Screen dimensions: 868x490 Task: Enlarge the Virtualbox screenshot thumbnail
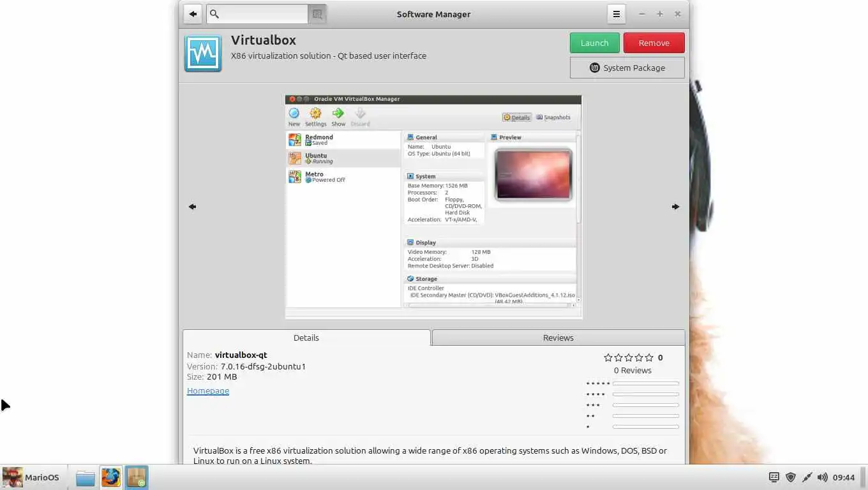pos(434,207)
